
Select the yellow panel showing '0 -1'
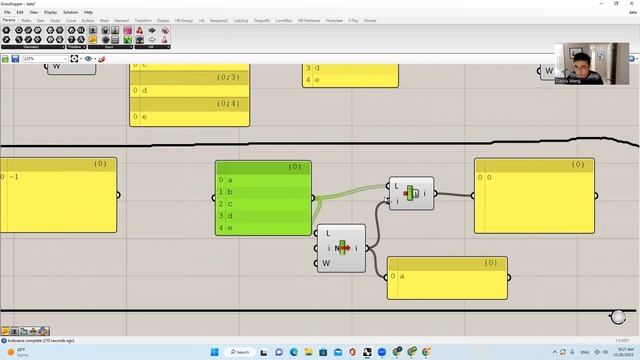58,195
